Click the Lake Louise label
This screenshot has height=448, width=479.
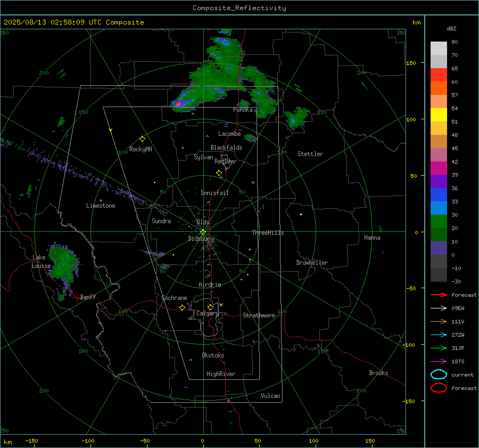click(x=41, y=262)
